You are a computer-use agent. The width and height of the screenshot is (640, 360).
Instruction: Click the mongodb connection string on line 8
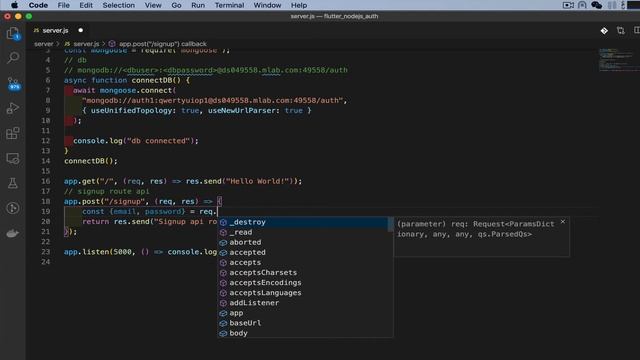[x=214, y=100]
